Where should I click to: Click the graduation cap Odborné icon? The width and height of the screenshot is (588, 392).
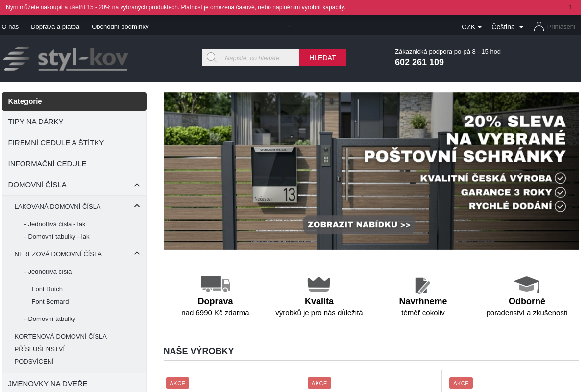click(x=527, y=284)
